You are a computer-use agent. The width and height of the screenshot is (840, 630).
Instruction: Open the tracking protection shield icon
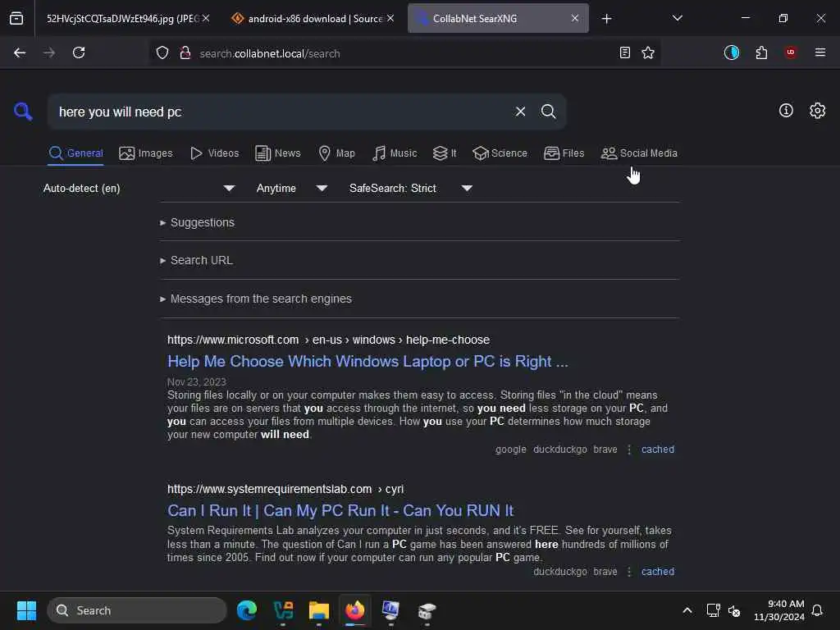coord(162,52)
